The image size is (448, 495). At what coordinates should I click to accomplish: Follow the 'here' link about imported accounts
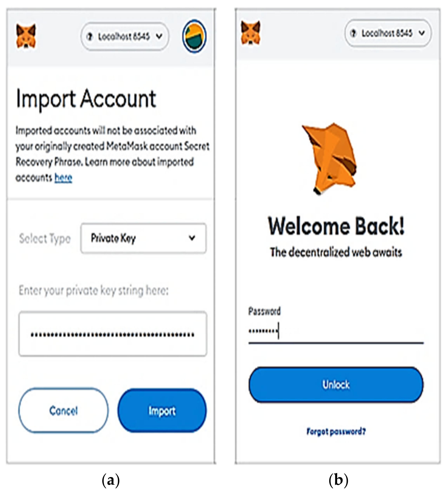pyautogui.click(x=63, y=178)
